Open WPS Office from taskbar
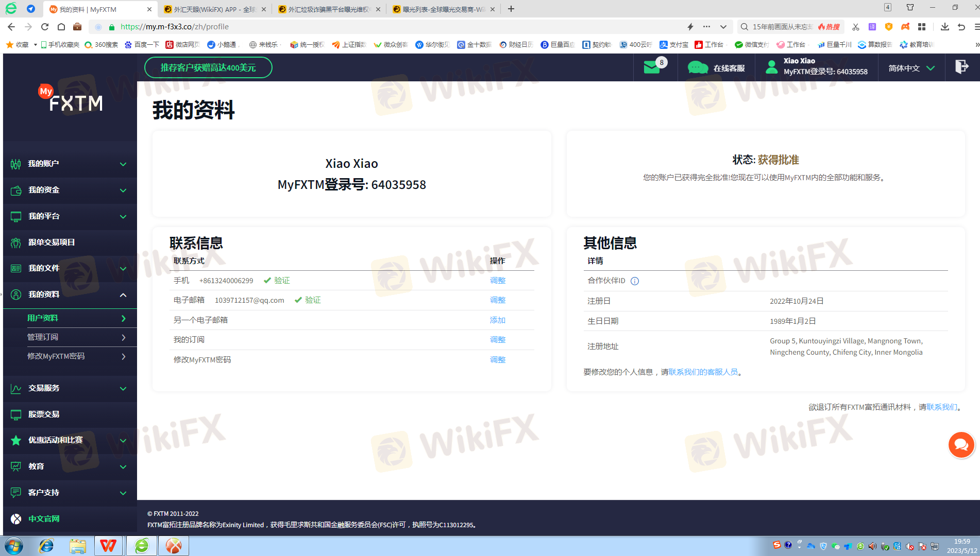Image resolution: width=980 pixels, height=556 pixels. tap(108, 546)
